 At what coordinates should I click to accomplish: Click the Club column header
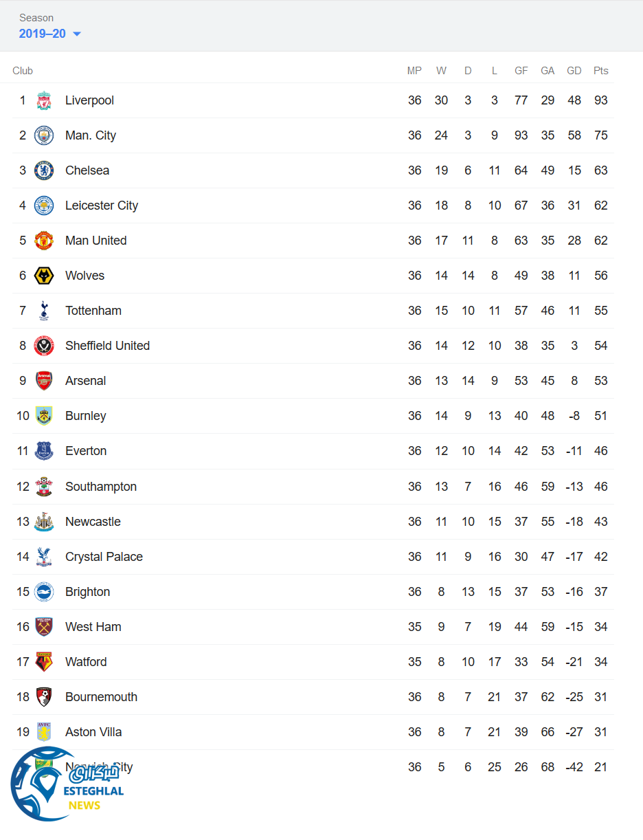pos(23,71)
